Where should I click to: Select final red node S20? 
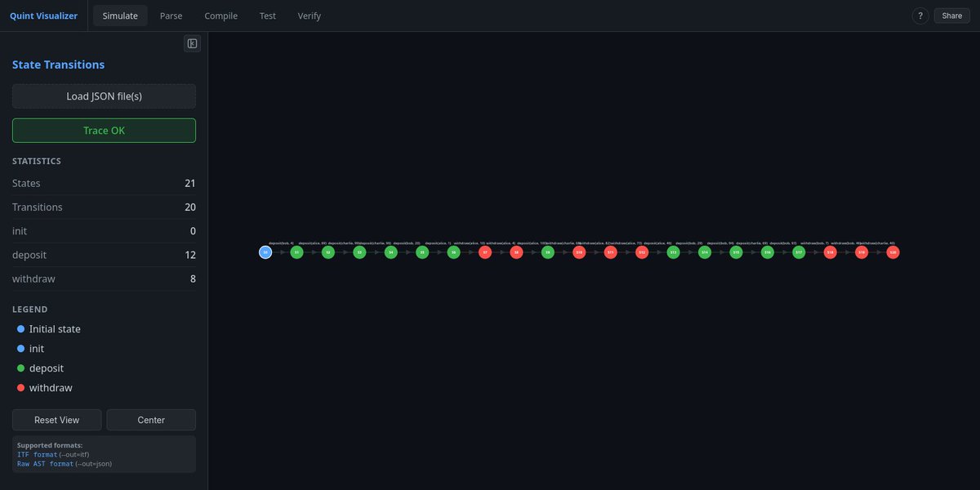(x=893, y=252)
